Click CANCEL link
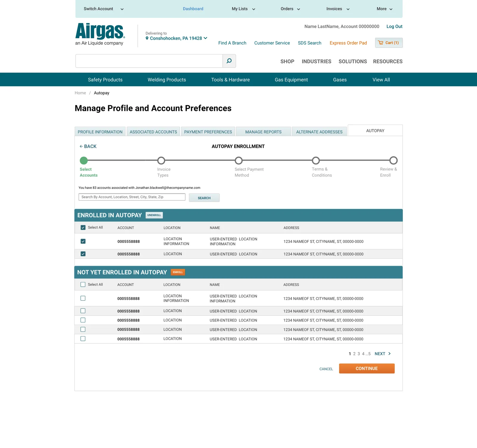Screen dimensions: 477x448 point(326,369)
